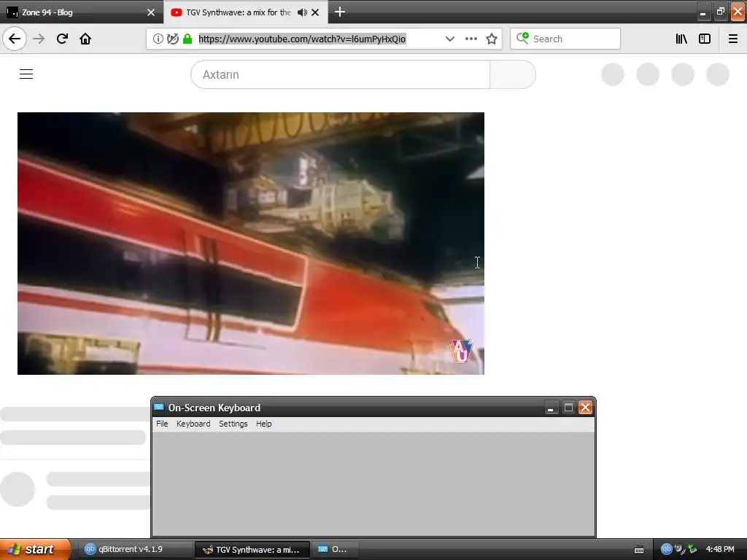
Task: Go back to the previous page
Action: tap(15, 39)
